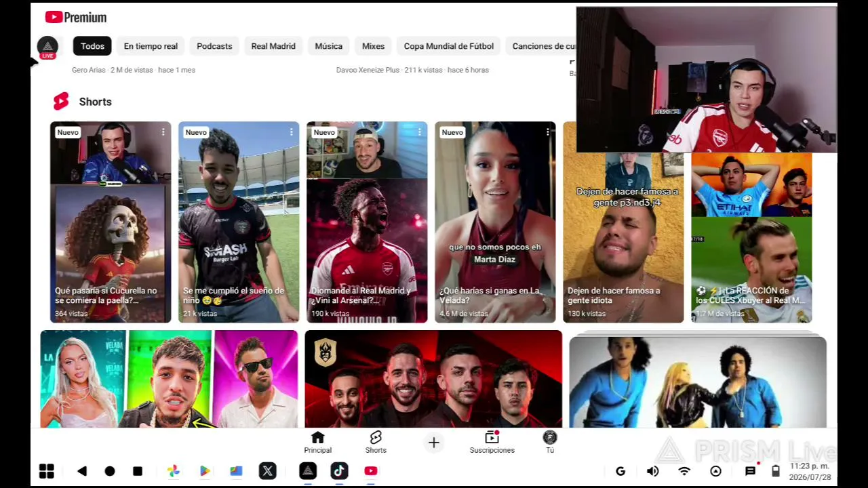This screenshot has width=868, height=488.
Task: Open the volume speaker control in tray
Action: (x=652, y=471)
